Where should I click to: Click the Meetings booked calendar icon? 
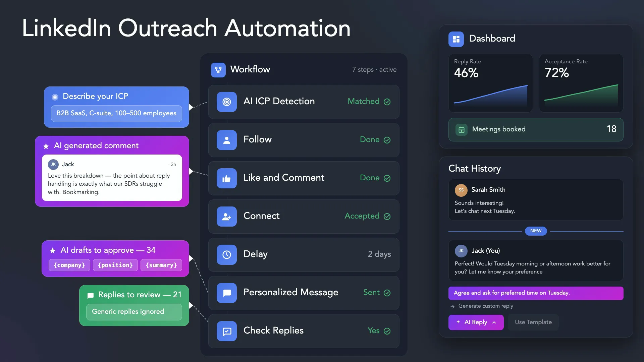462,130
